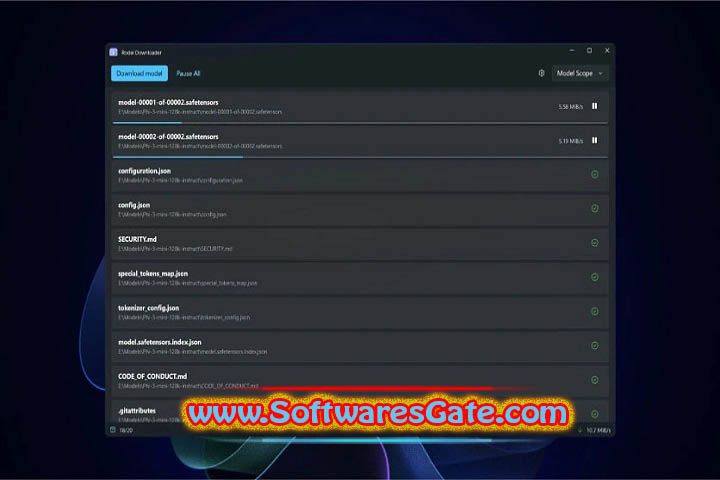Click the check icon for special_tokens_map.json

[x=595, y=277]
